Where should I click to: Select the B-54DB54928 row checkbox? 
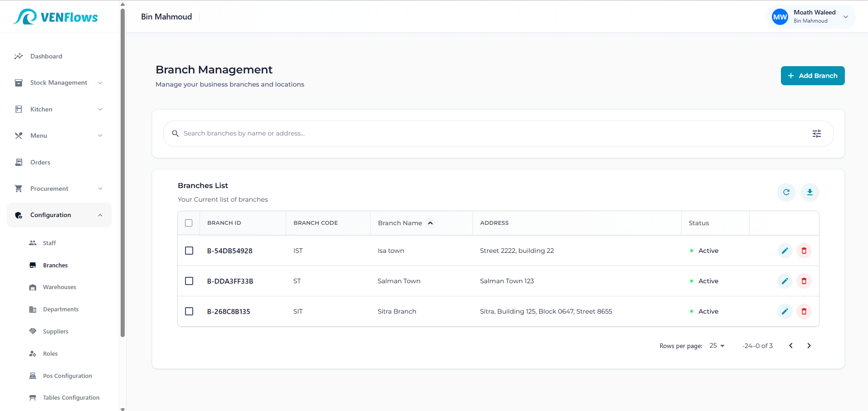click(x=189, y=251)
